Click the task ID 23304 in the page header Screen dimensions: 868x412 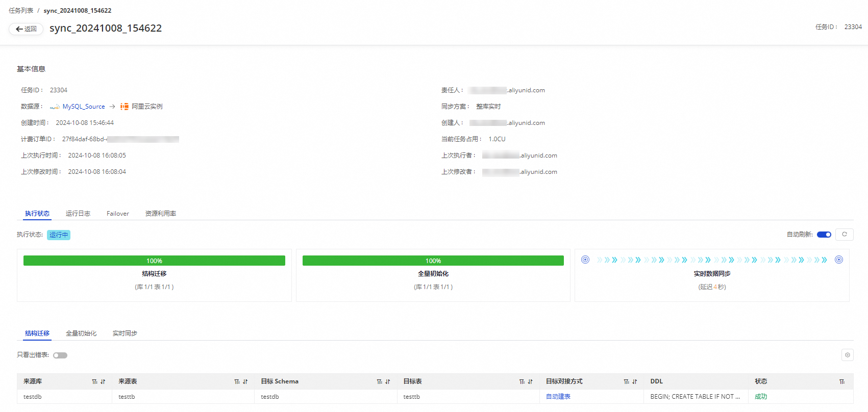click(853, 27)
